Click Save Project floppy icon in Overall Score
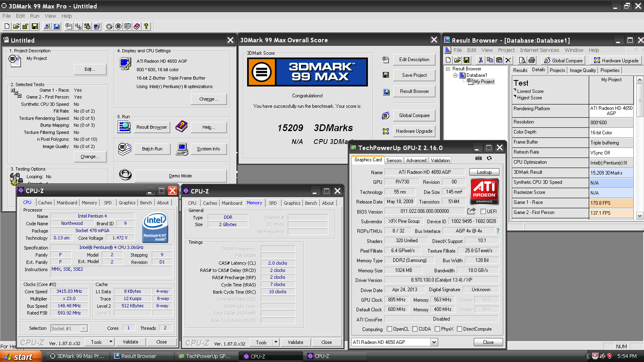 coord(386,75)
